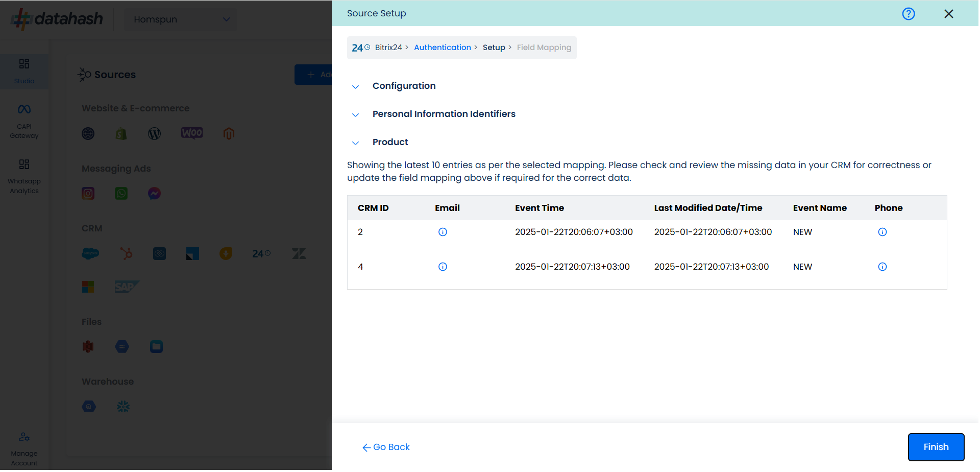Click the Field Mapping breadcrumb
Screen dimensions: 980x472
click(544, 48)
